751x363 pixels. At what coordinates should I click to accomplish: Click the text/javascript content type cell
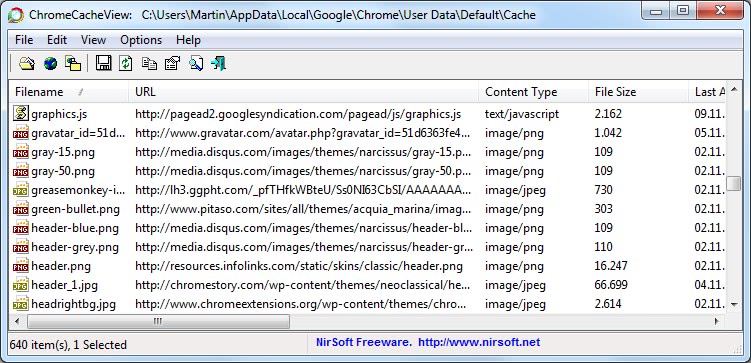point(522,114)
